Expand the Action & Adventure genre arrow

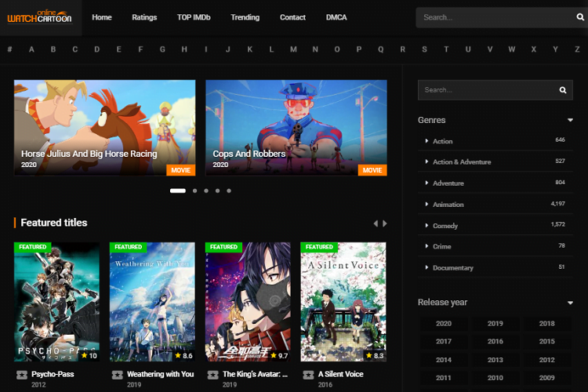coord(426,162)
